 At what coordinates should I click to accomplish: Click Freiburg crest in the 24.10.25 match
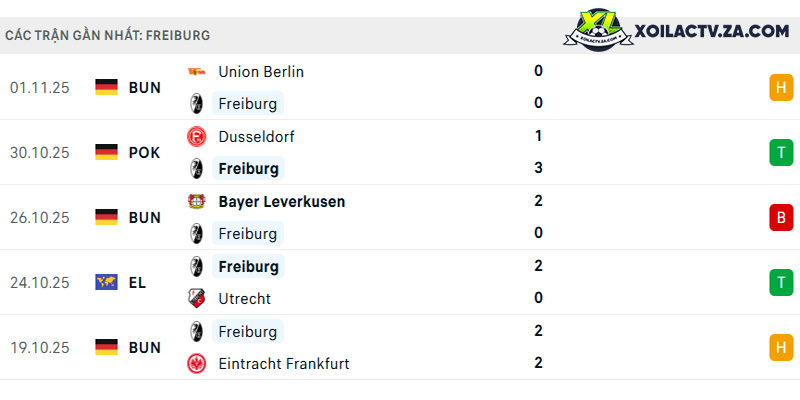[x=196, y=266]
